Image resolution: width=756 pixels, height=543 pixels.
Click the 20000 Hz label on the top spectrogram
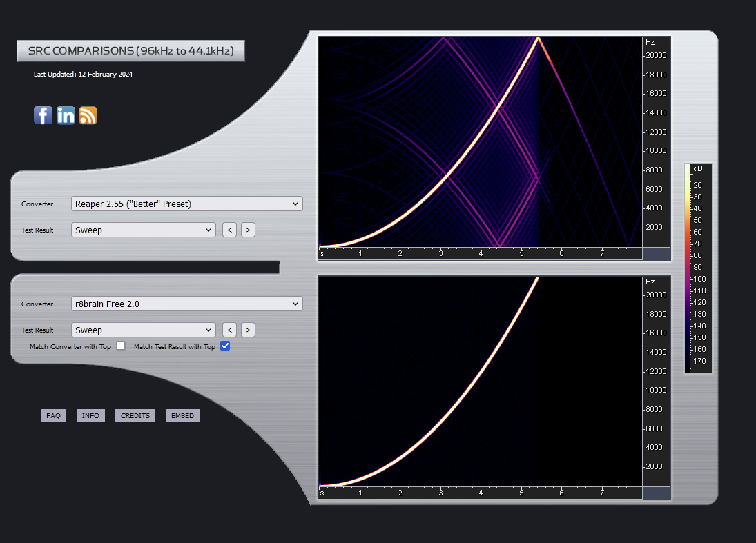[656, 55]
